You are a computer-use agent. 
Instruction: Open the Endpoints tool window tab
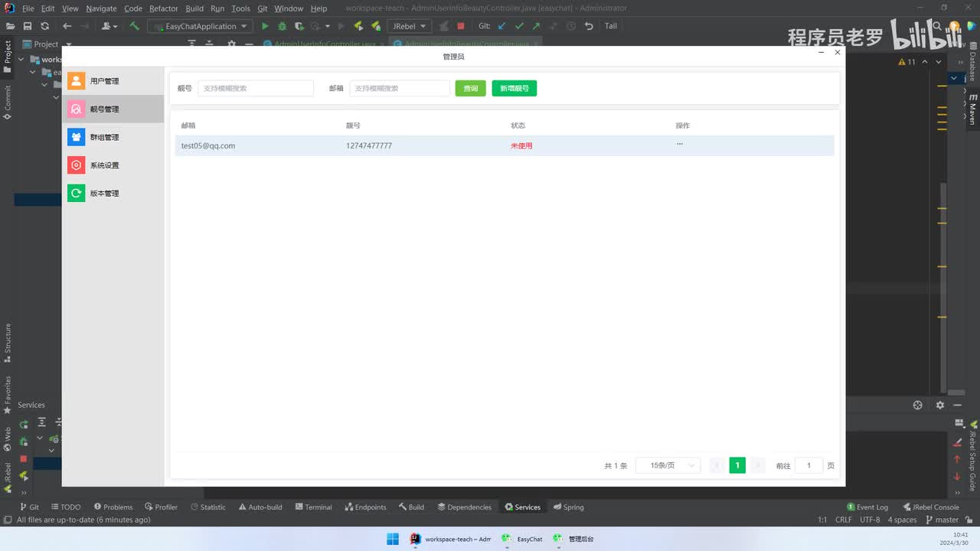click(365, 507)
